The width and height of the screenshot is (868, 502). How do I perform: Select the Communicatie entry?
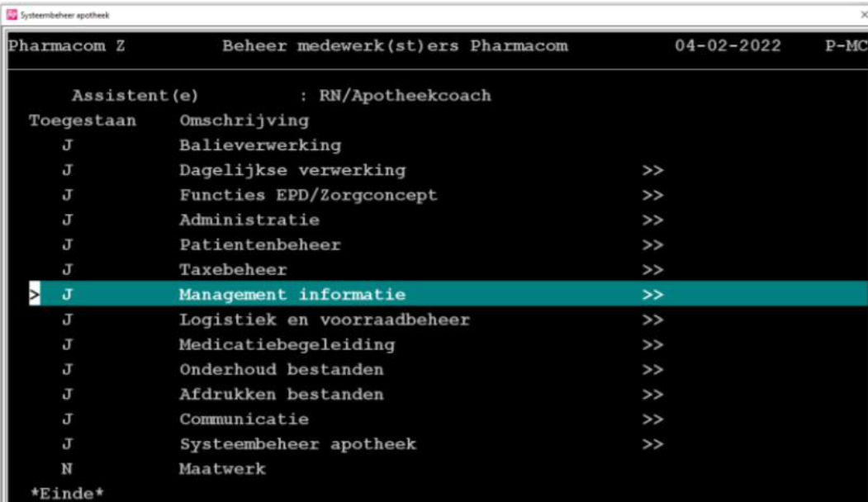pos(448,419)
